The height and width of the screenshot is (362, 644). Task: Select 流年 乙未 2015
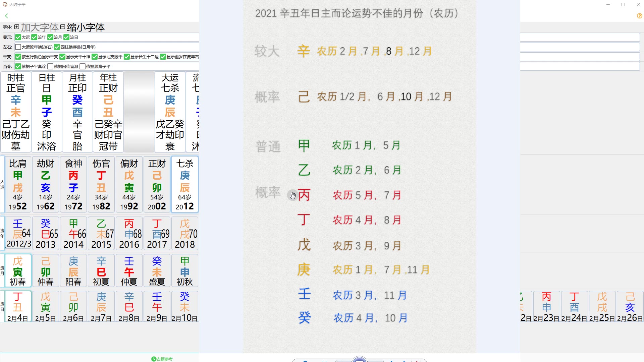[x=101, y=233]
